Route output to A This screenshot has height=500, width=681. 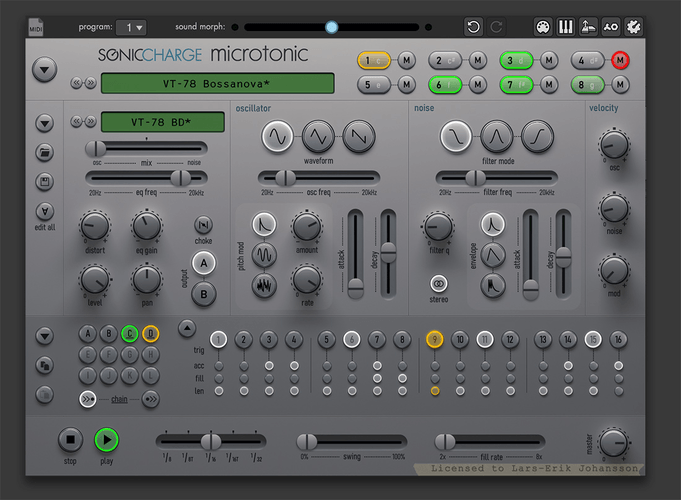(x=204, y=263)
